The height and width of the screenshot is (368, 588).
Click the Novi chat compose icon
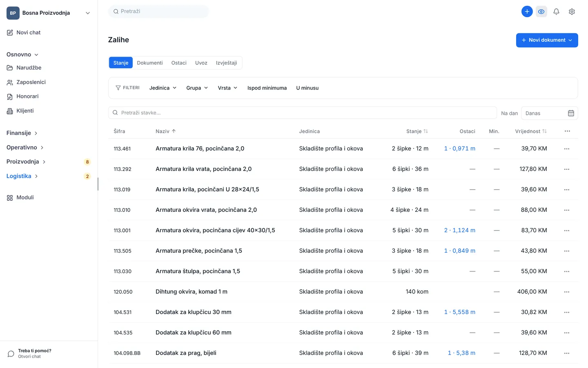(x=10, y=33)
